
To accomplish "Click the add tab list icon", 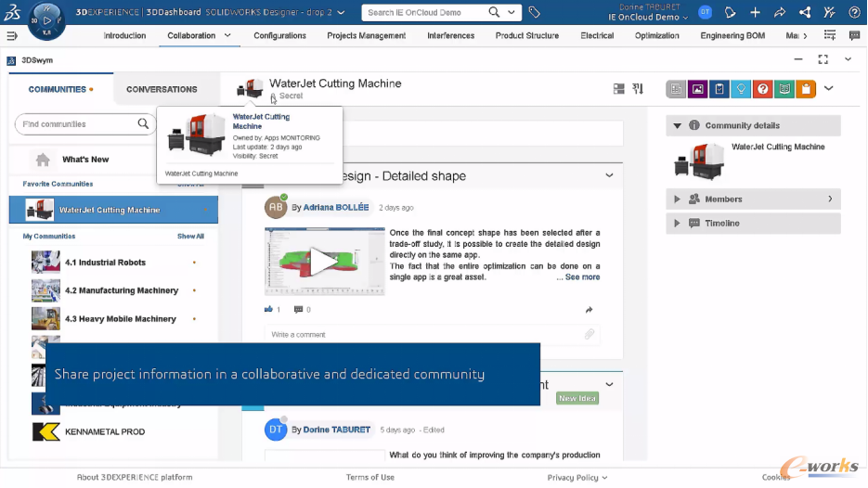I will tap(830, 35).
